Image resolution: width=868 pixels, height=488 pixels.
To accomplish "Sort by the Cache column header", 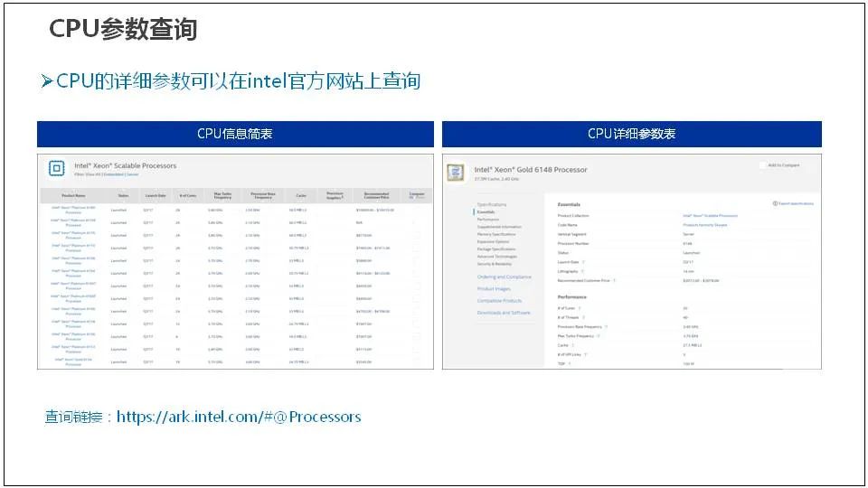I will (301, 195).
